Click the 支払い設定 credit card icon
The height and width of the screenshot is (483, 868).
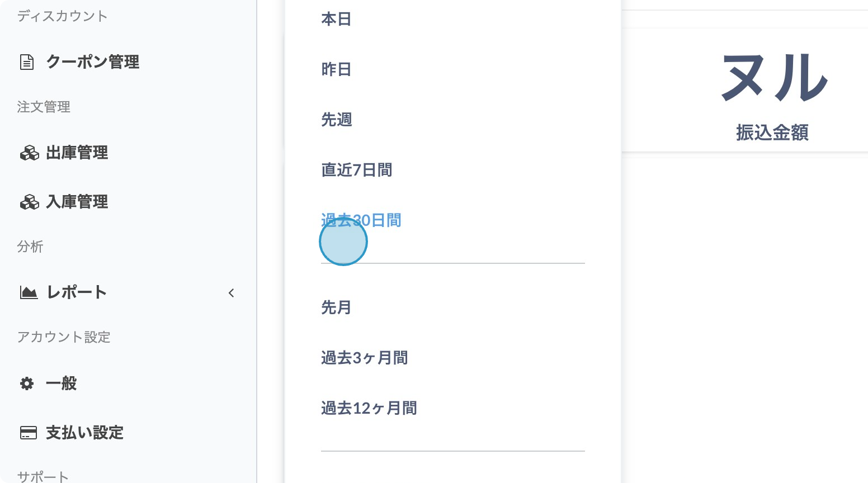29,433
